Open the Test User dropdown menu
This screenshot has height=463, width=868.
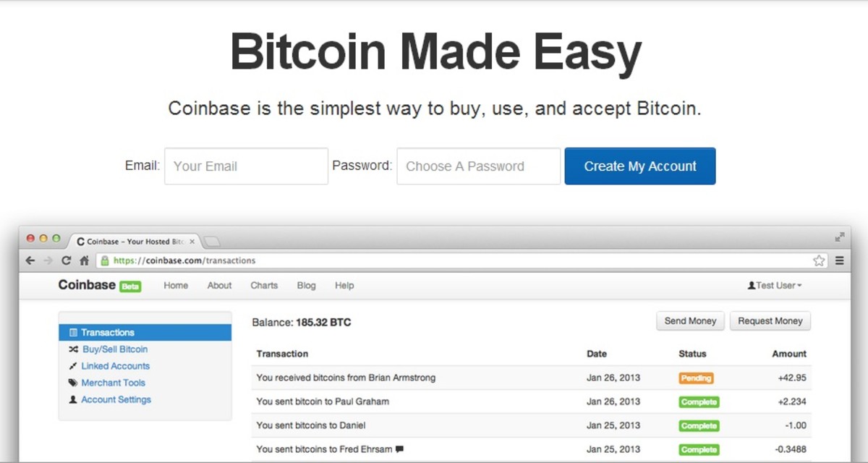[x=775, y=286]
